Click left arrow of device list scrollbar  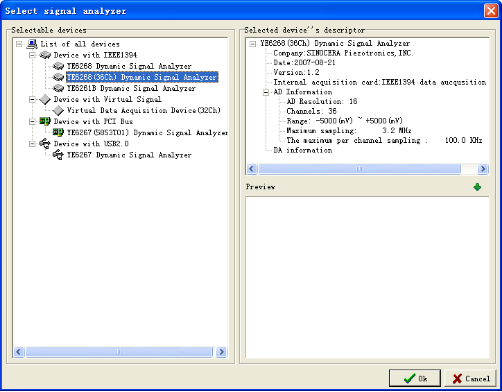coord(19,352)
